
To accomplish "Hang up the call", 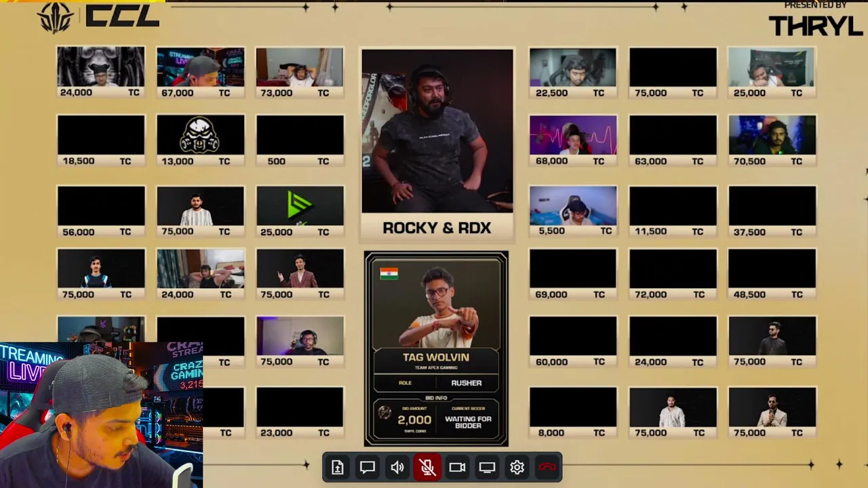I will pos(547,467).
